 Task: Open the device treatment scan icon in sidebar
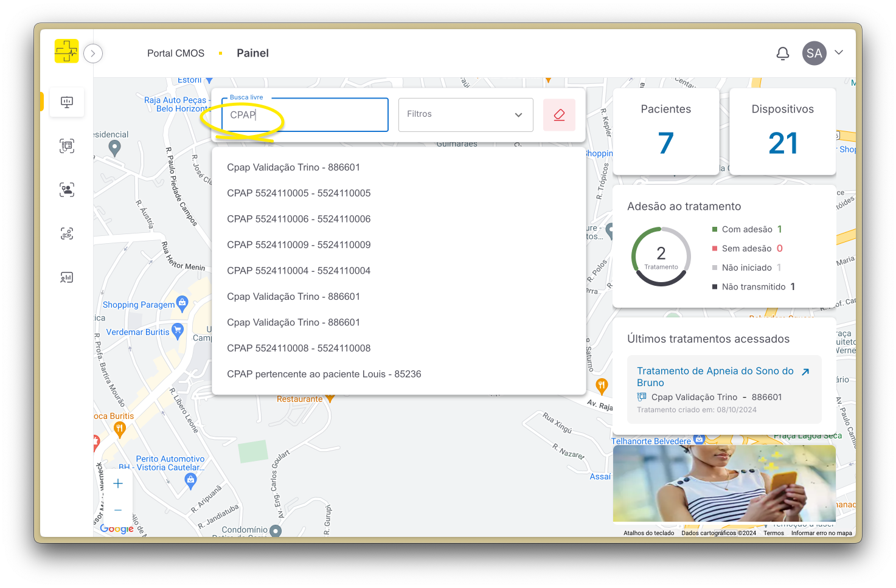pos(67,146)
